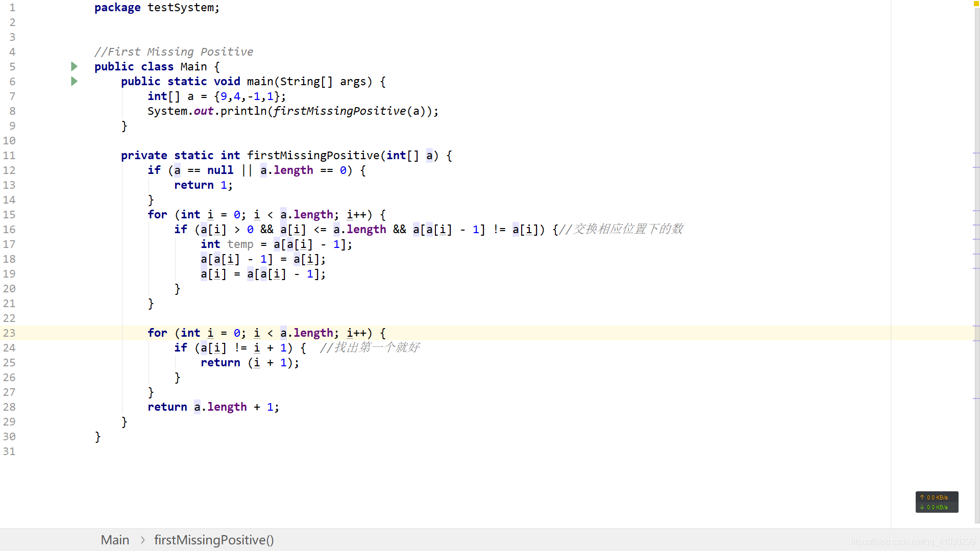
Task: Click scrollbar stripe marker near line 11
Action: point(976,153)
